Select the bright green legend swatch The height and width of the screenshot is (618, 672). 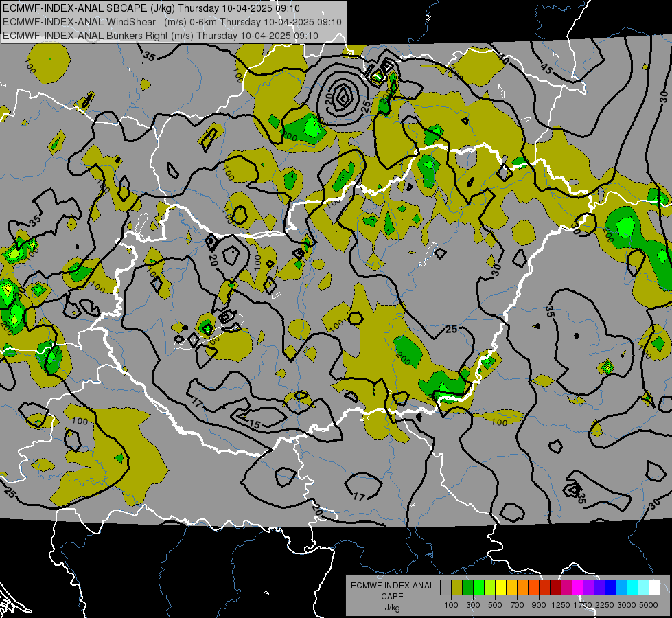[478, 588]
